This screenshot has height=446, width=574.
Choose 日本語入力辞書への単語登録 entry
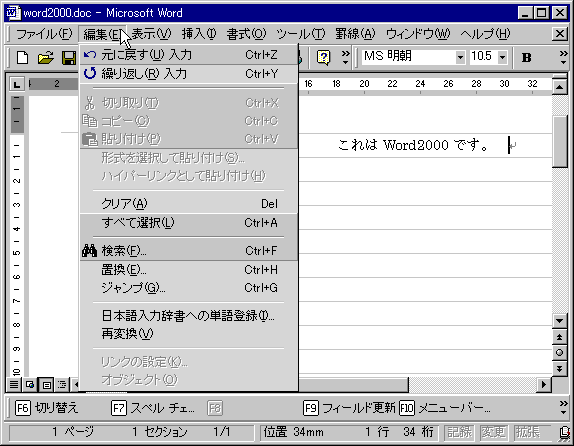click(189, 316)
